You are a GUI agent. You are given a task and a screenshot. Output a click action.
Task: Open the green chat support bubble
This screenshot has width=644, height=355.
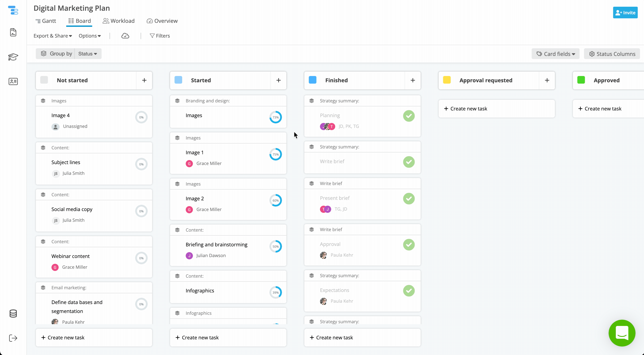(622, 333)
